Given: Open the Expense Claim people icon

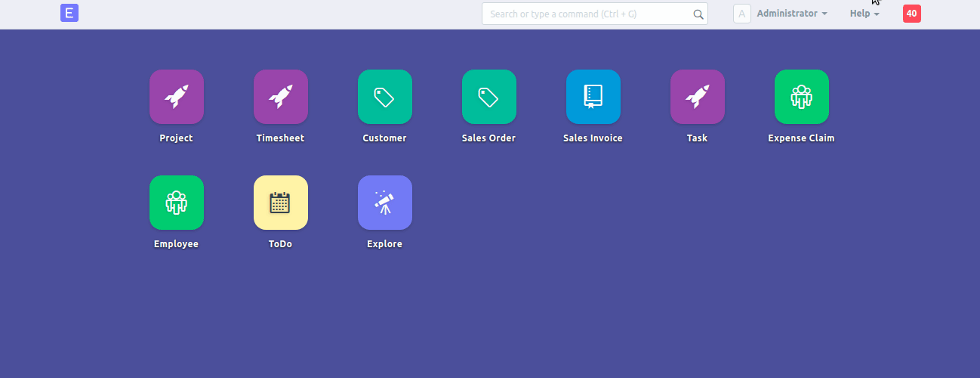Looking at the screenshot, I should (802, 97).
